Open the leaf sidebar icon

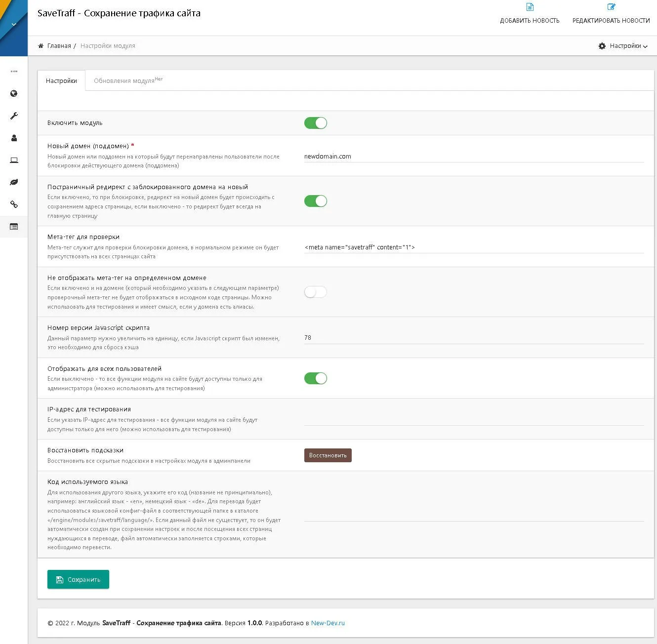pyautogui.click(x=14, y=182)
